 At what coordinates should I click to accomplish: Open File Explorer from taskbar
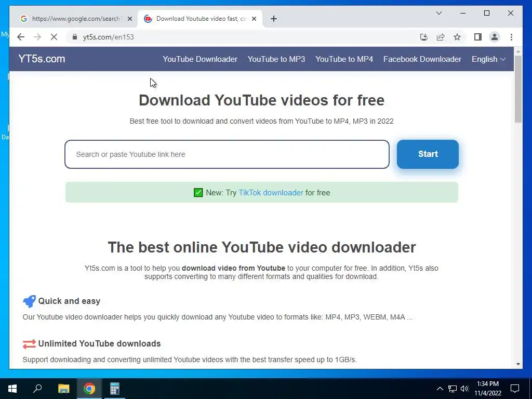[x=63, y=389]
